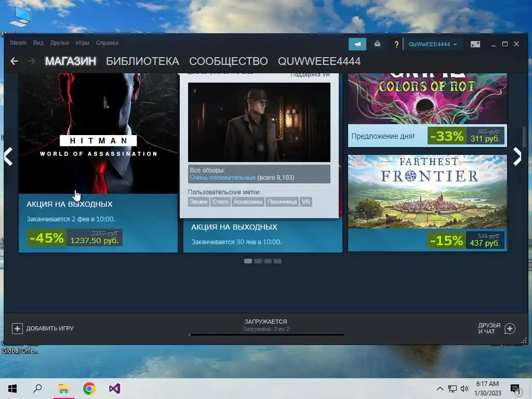Select second carousel page indicator
The width and height of the screenshot is (532, 399).
[x=258, y=261]
